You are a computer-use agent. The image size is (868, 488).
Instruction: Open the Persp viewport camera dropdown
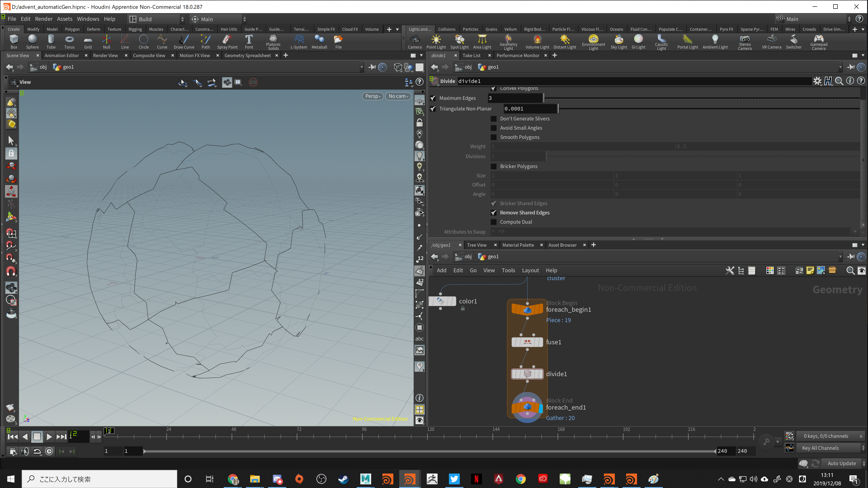[372, 96]
